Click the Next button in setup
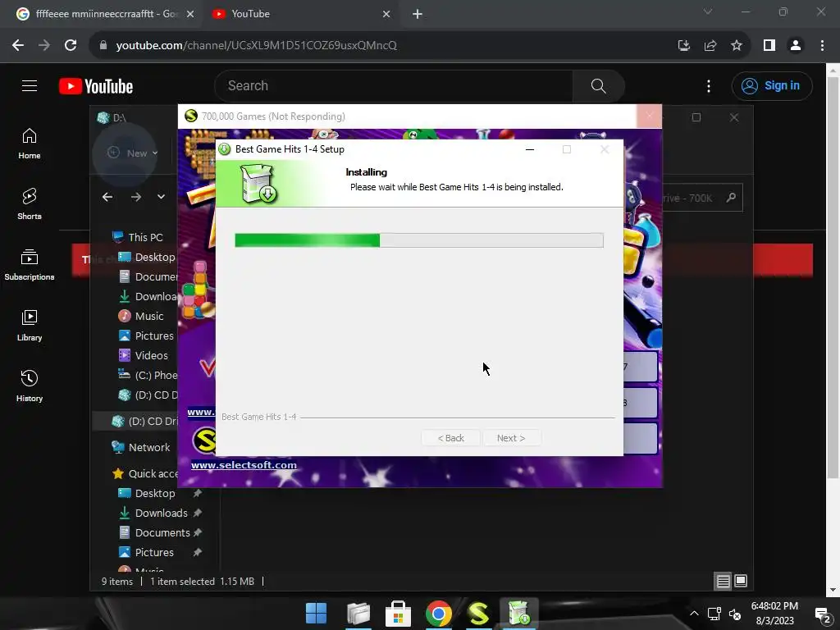Screen dimensions: 840x630 pyautogui.click(x=511, y=438)
